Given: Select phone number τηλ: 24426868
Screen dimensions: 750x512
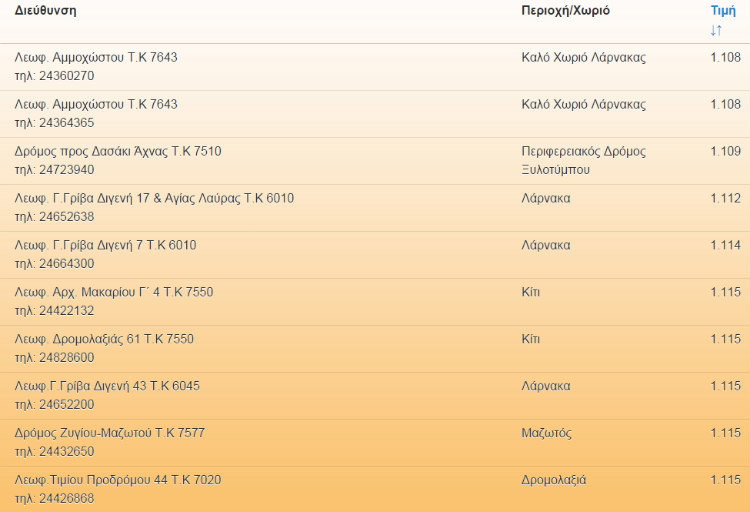Looking at the screenshot, I should 55,498.
